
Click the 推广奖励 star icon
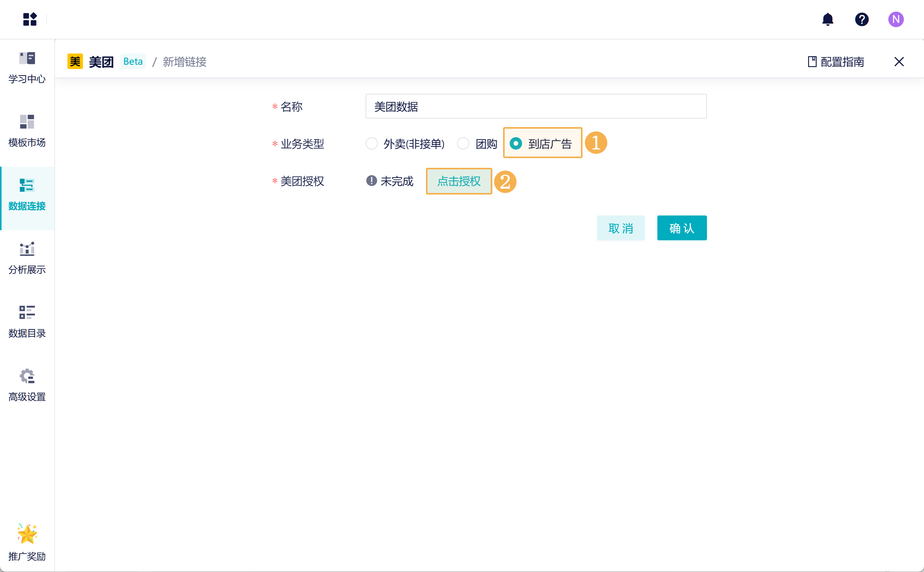pyautogui.click(x=27, y=535)
